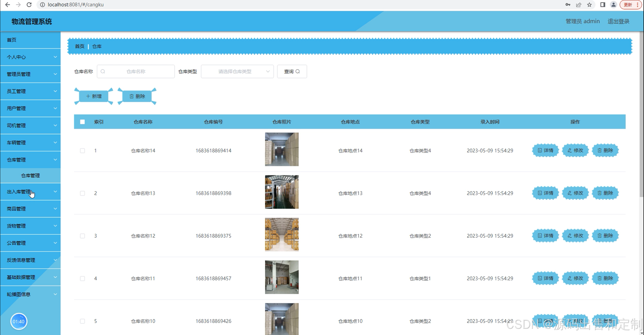Click the 退出登录 logout link
This screenshot has width=644, height=335.
click(618, 21)
